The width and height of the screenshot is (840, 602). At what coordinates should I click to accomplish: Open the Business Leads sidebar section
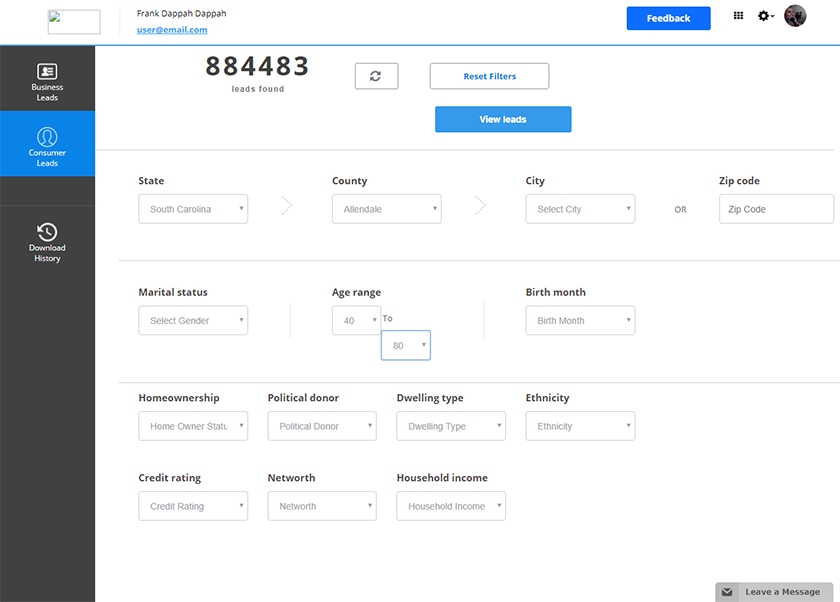[47, 81]
